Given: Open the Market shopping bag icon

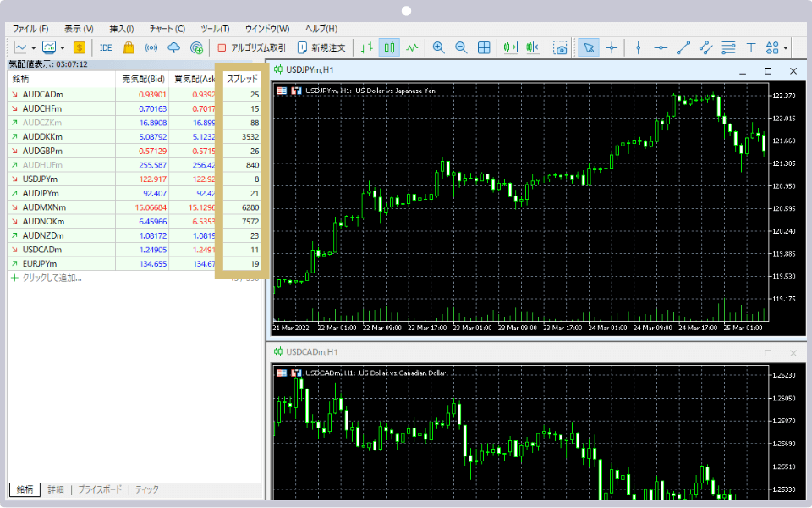Looking at the screenshot, I should [x=129, y=47].
